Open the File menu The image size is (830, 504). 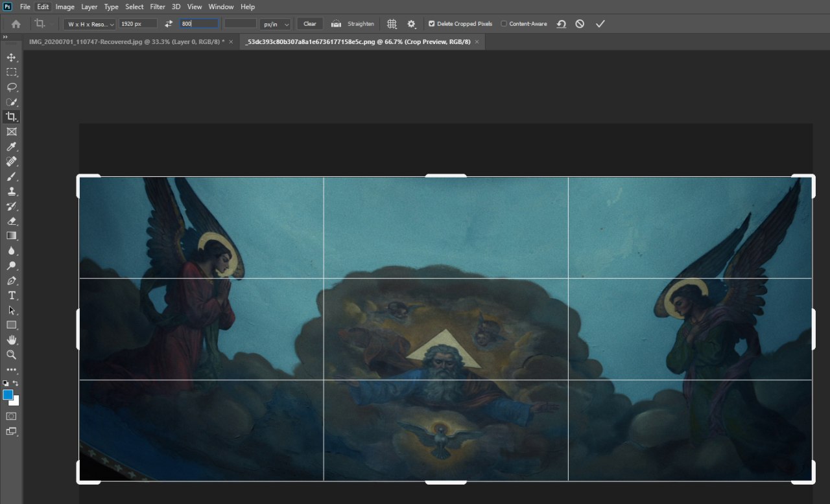pyautogui.click(x=25, y=6)
